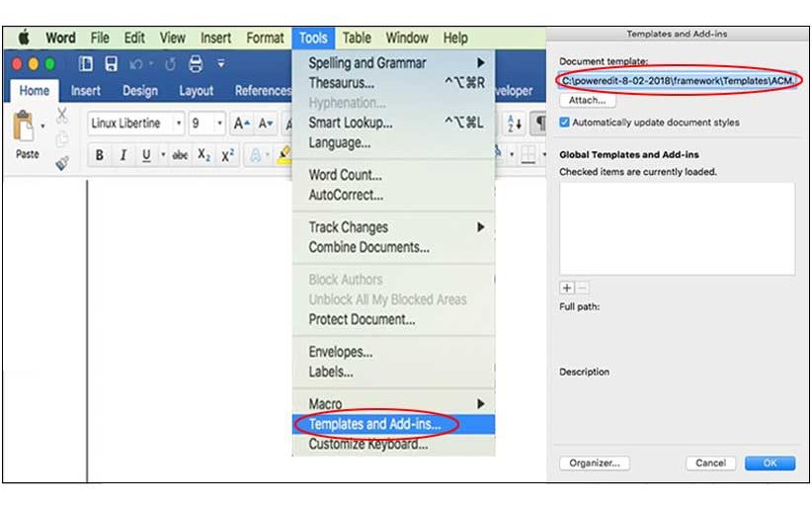Screen dimensions: 812x508
Task: Click the Borders grid icon
Action: coord(528,154)
